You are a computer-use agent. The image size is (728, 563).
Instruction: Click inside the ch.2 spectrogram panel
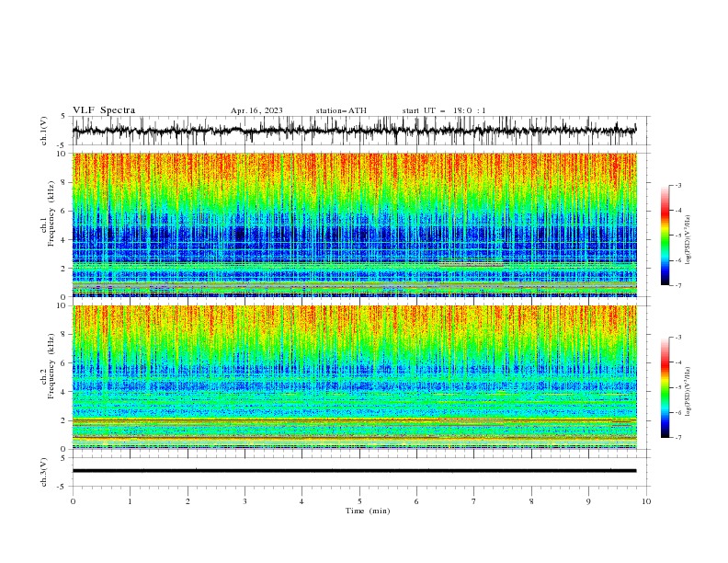tap(354, 377)
